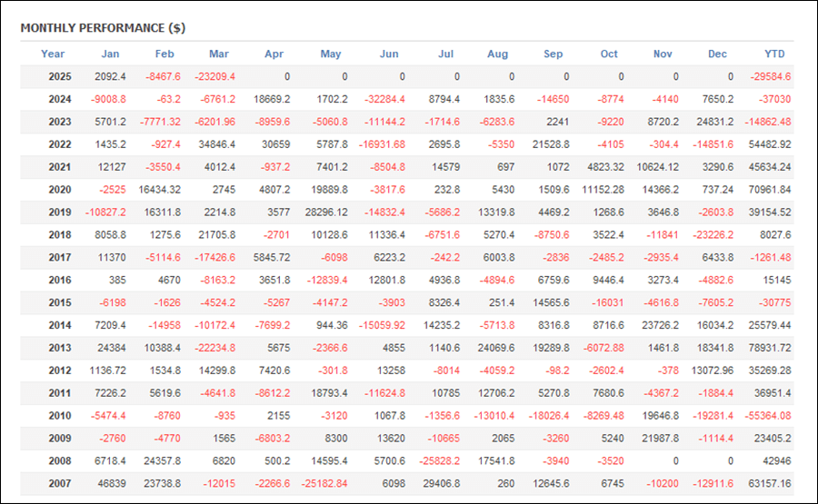818x504 pixels.
Task: Click the 2013 August value 24069.6
Action: click(x=496, y=348)
